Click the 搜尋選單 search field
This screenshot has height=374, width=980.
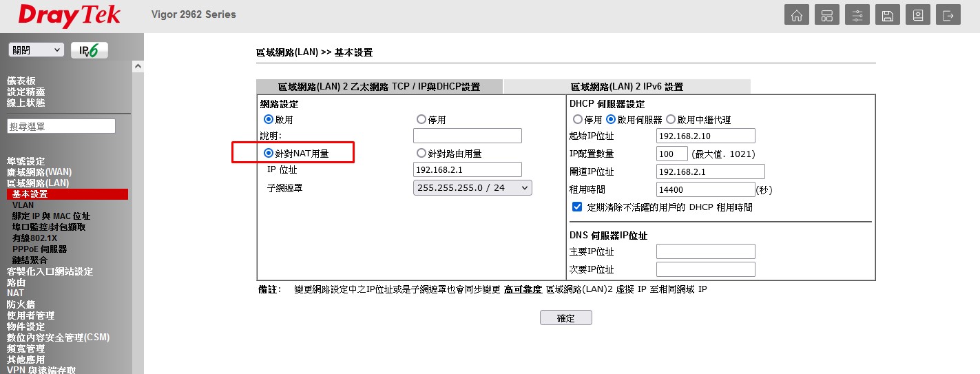(61, 126)
